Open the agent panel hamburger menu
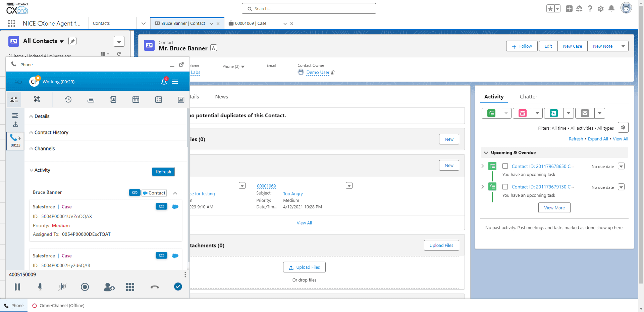 [175, 82]
